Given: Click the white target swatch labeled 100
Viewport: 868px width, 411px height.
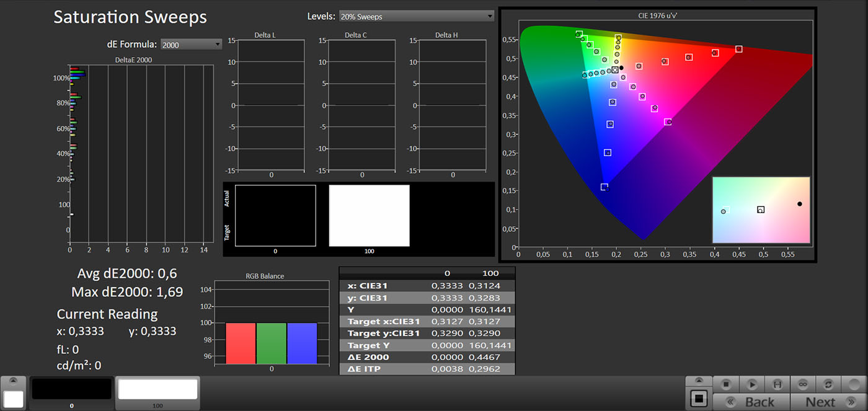Looking at the screenshot, I should tap(369, 216).
